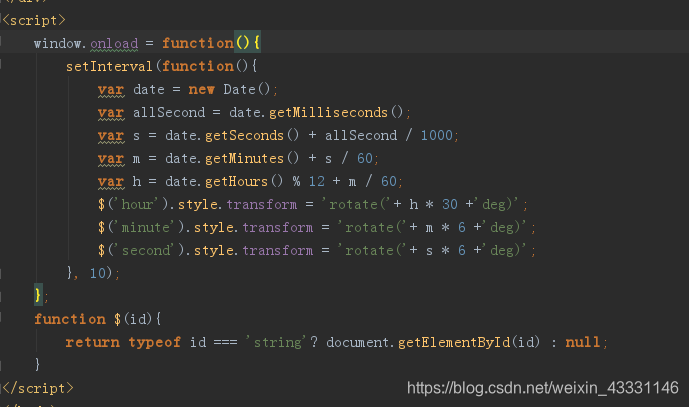Viewport: 689px width, 407px height.
Task: Click the 'getMinutes' method
Action: [244, 158]
